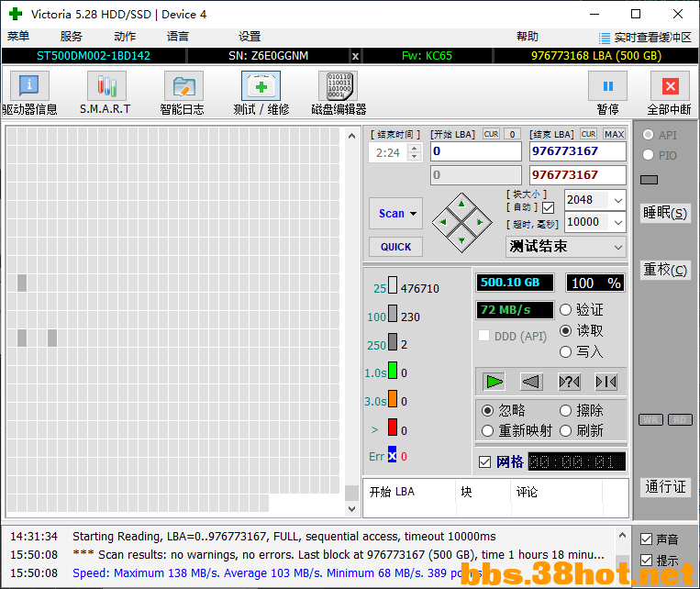Image resolution: width=700 pixels, height=589 pixels.
Task: Open the Settings (设置) menu
Action: point(250,36)
